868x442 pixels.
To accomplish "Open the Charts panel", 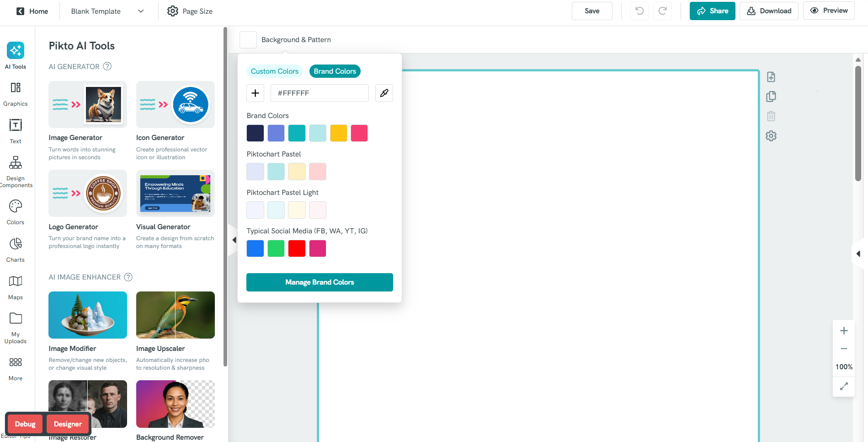I will click(15, 249).
